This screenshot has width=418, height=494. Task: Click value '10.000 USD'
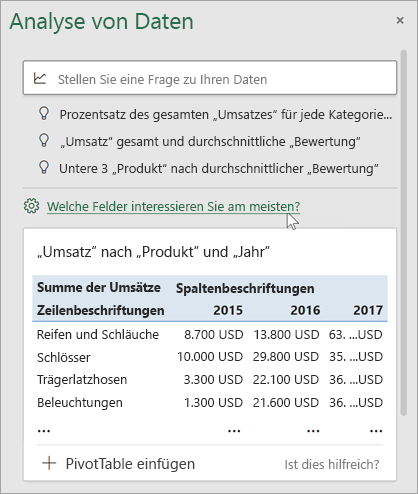coord(210,357)
